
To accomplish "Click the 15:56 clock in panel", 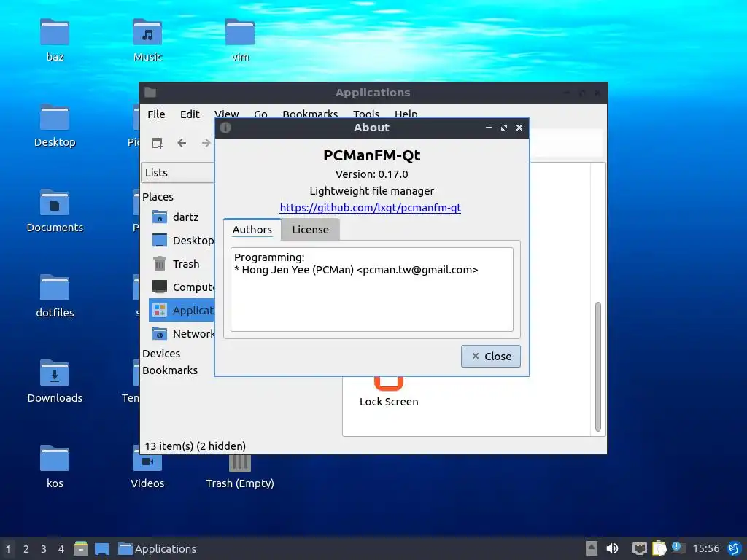I will pos(706,548).
